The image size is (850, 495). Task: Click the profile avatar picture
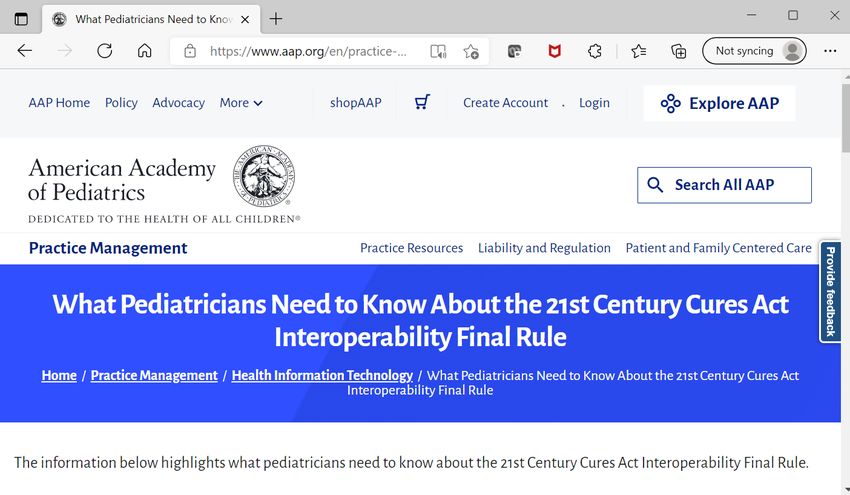792,51
